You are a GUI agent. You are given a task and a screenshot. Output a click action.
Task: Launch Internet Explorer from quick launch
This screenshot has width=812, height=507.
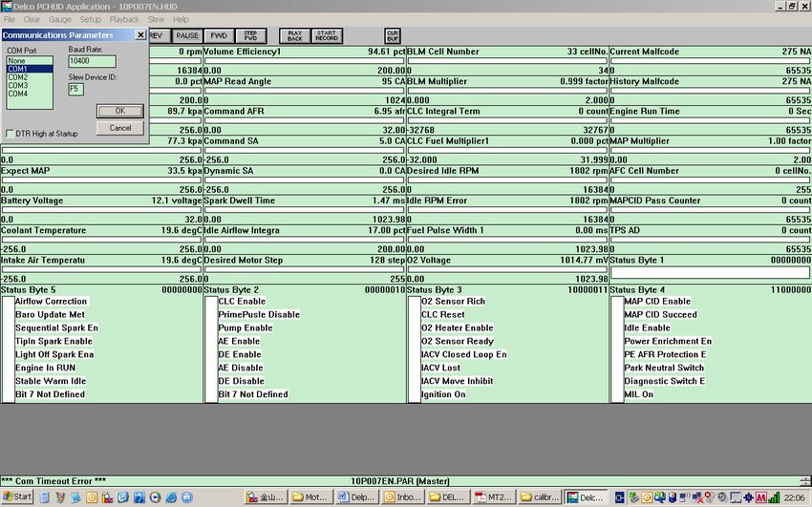[171, 497]
